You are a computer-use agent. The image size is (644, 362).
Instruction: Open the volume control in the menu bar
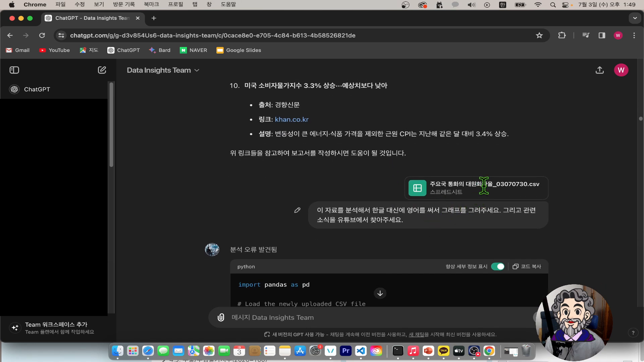tap(472, 5)
